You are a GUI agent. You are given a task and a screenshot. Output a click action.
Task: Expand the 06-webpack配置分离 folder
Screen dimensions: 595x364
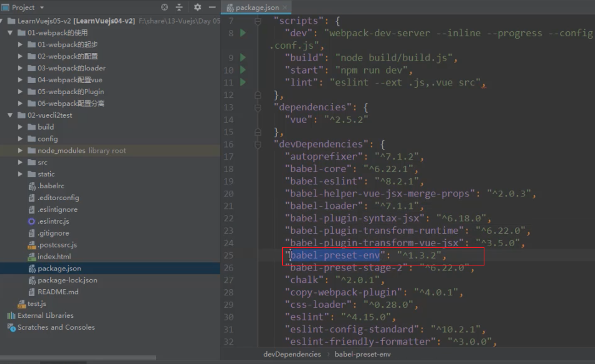pos(20,103)
